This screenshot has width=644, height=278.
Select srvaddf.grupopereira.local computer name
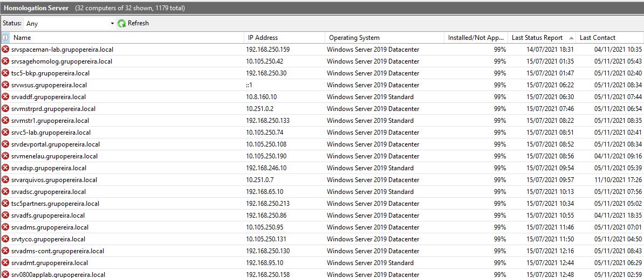(x=49, y=97)
